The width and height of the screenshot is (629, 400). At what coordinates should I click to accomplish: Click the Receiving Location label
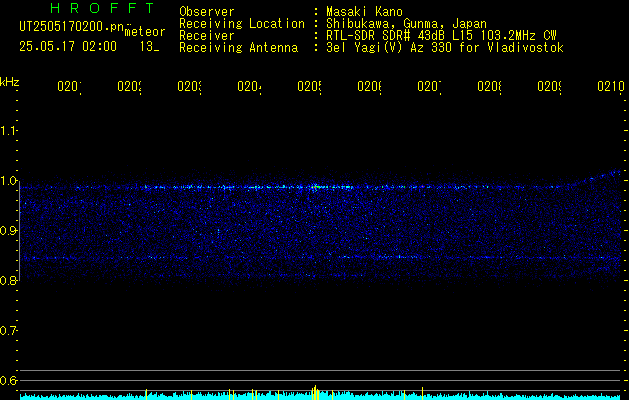[242, 24]
